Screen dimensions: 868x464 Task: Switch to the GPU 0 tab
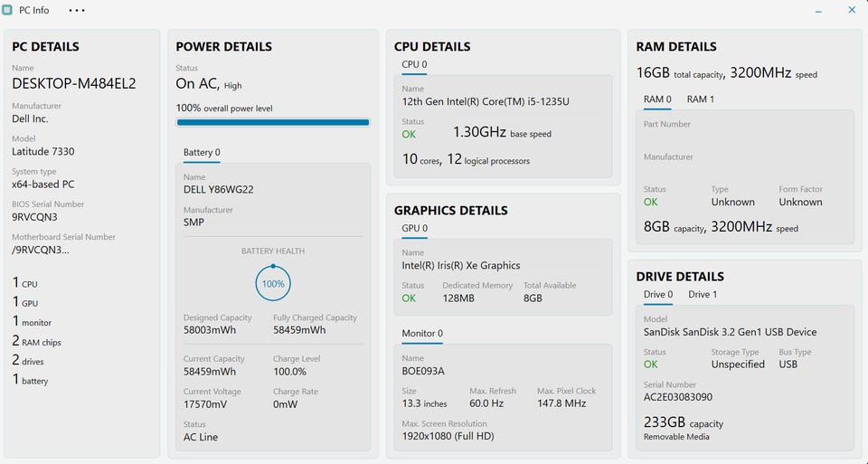coord(414,229)
